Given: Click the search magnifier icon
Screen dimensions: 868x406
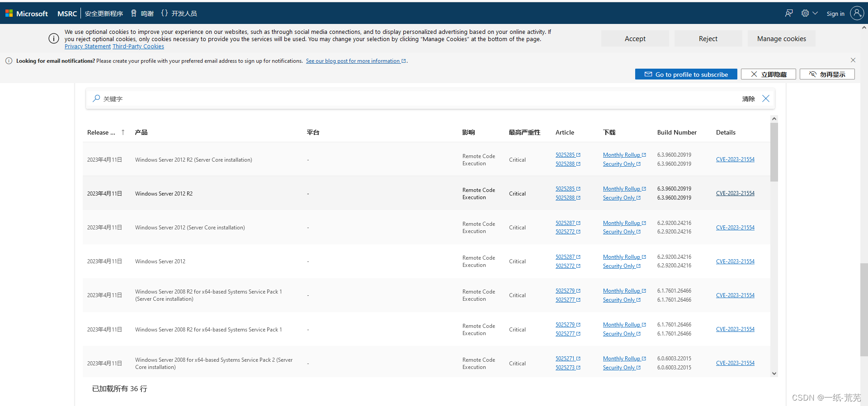Looking at the screenshot, I should (96, 98).
